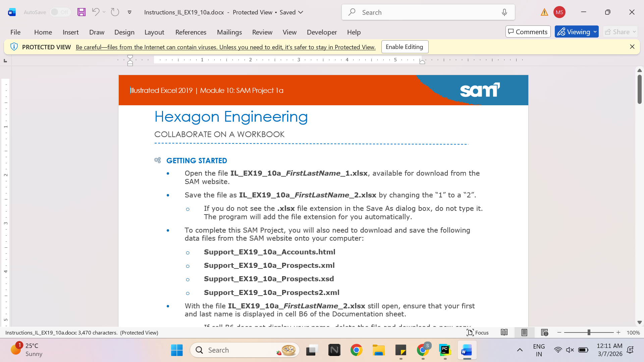Click the Protected View warning link text
The height and width of the screenshot is (362, 644).
point(225,47)
